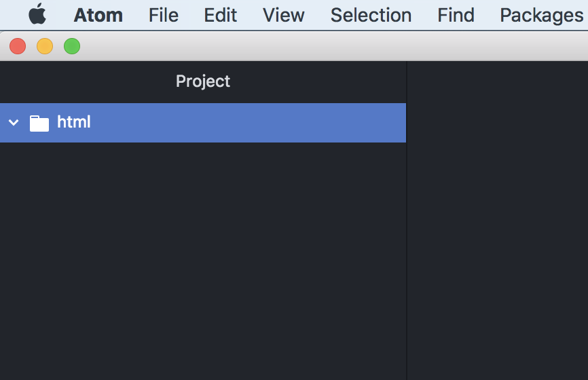The width and height of the screenshot is (588, 380).
Task: Open the Atom application menu
Action: coord(98,15)
